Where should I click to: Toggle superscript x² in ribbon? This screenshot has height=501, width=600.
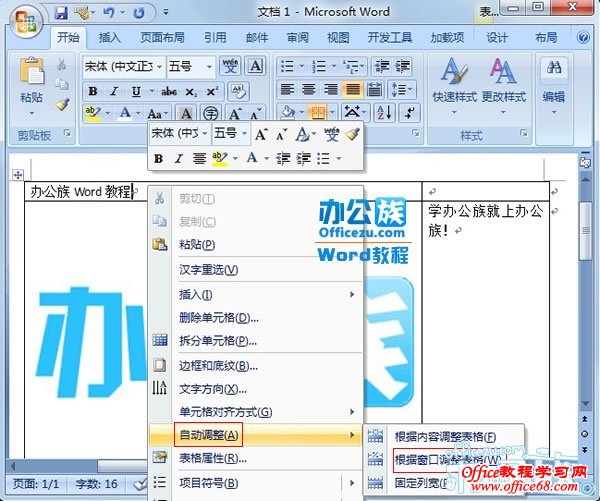tap(212, 91)
